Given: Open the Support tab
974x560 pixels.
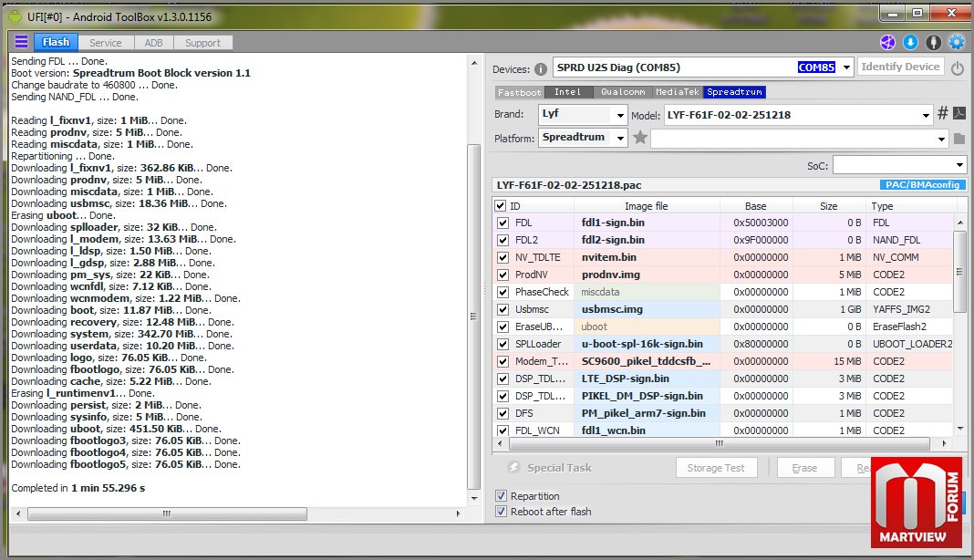Looking at the screenshot, I should tap(202, 43).
